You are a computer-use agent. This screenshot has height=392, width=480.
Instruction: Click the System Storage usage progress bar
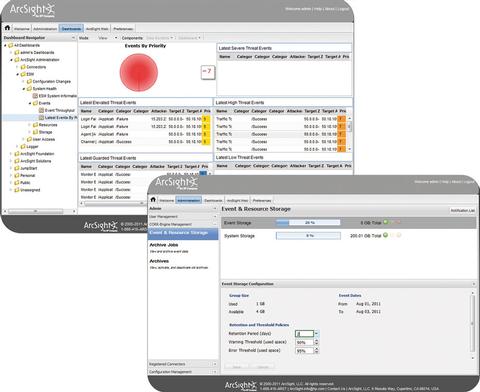[308, 236]
